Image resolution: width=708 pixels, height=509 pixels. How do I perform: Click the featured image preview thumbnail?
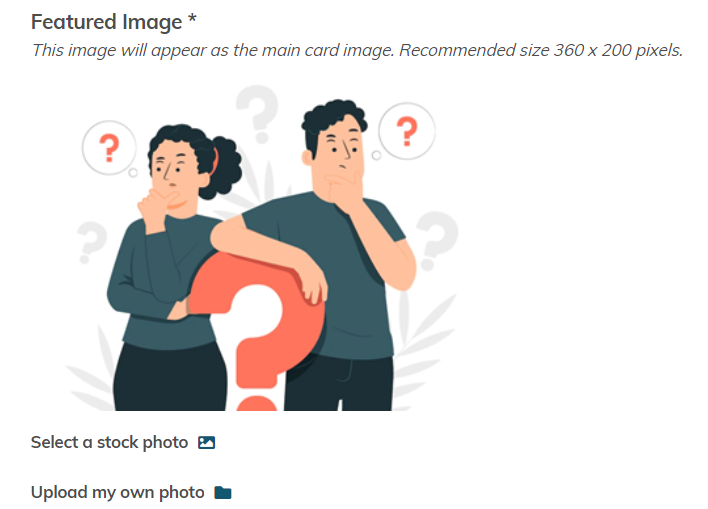click(262, 247)
